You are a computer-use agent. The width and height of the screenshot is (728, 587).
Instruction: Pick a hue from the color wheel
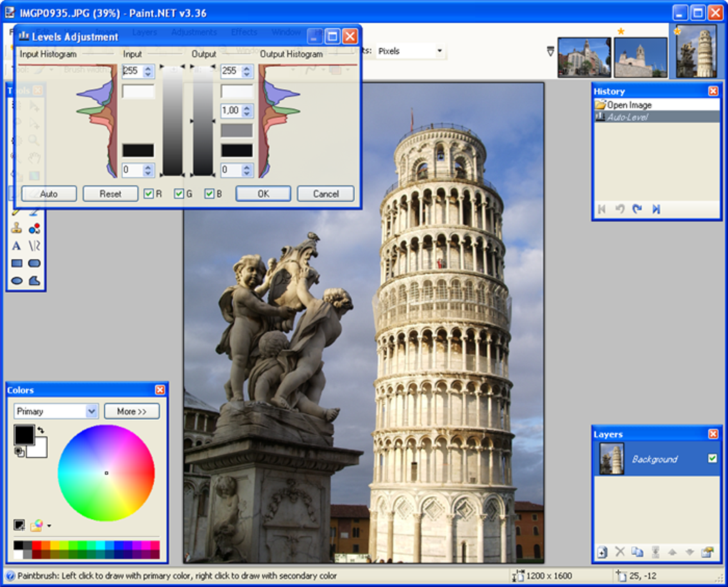[106, 473]
